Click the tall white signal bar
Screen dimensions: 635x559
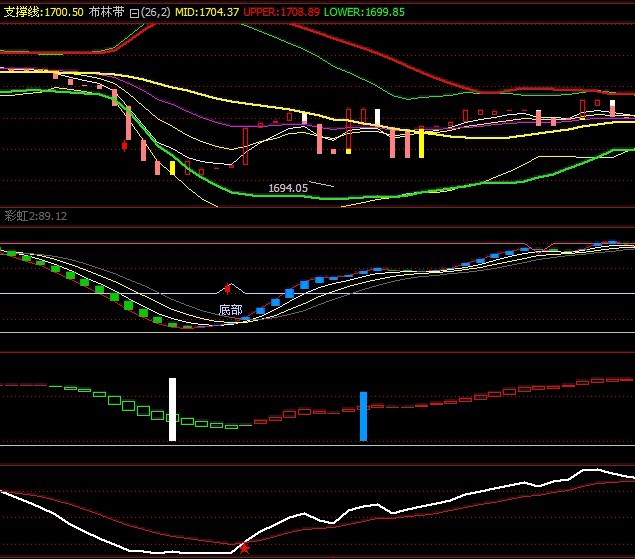(173, 409)
